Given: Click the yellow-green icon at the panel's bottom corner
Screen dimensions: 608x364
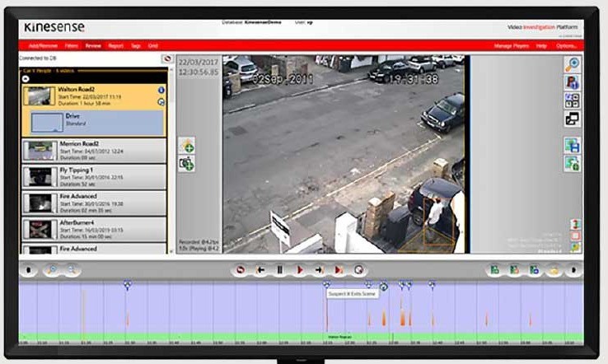Looking at the screenshot, I should point(575,247).
